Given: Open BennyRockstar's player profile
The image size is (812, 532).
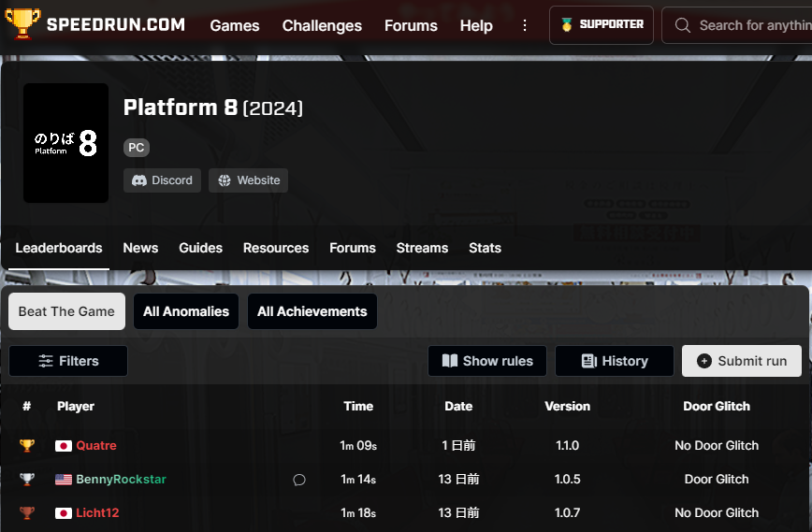Looking at the screenshot, I should (x=122, y=480).
